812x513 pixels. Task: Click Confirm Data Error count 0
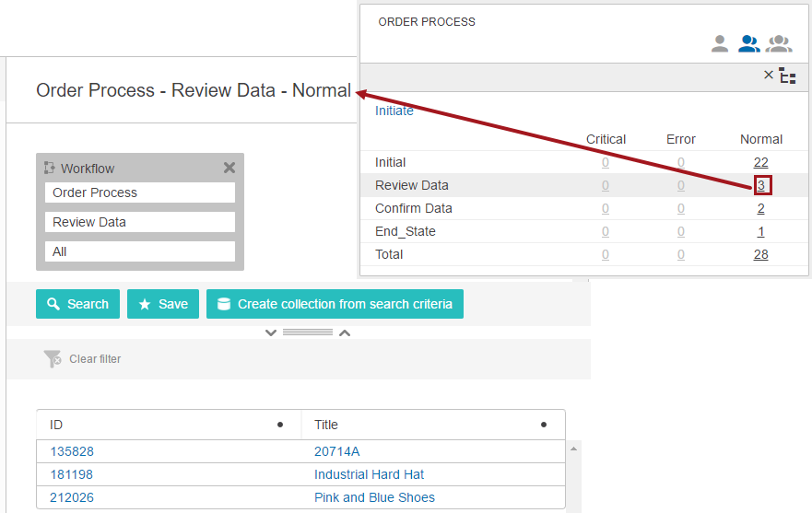(681, 209)
